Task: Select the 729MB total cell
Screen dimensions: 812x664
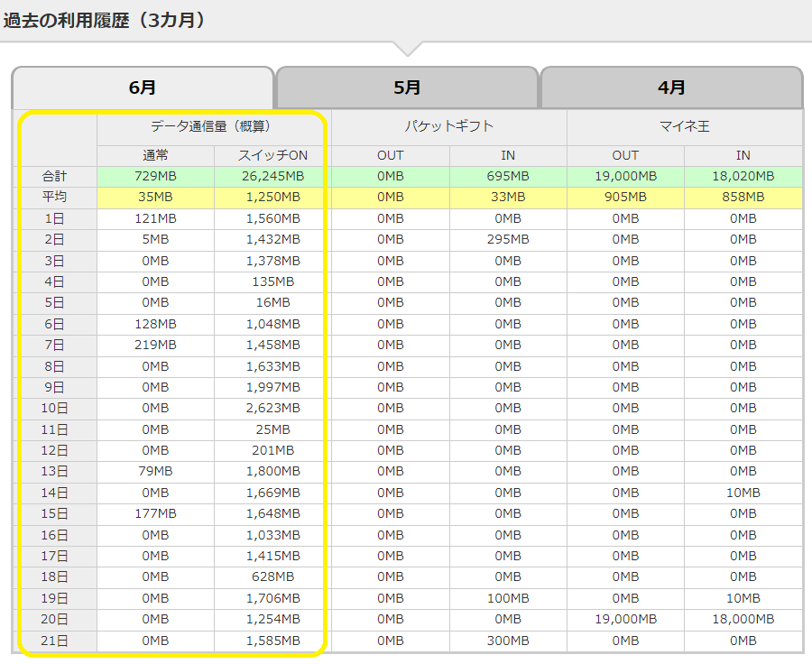Action: click(155, 176)
